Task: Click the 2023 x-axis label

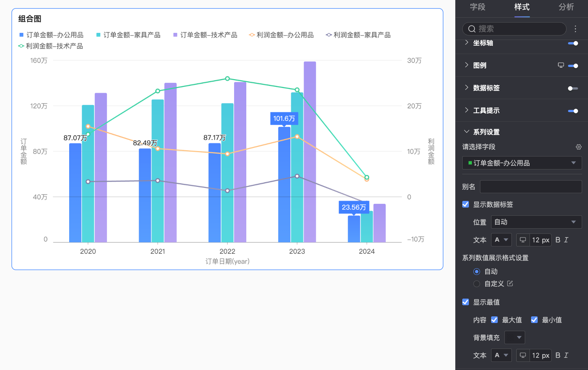Action: pos(297,251)
